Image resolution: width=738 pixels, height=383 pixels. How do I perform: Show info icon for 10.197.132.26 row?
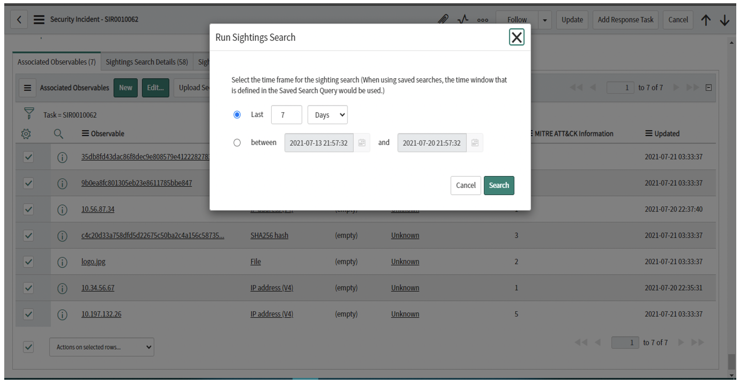tap(62, 315)
